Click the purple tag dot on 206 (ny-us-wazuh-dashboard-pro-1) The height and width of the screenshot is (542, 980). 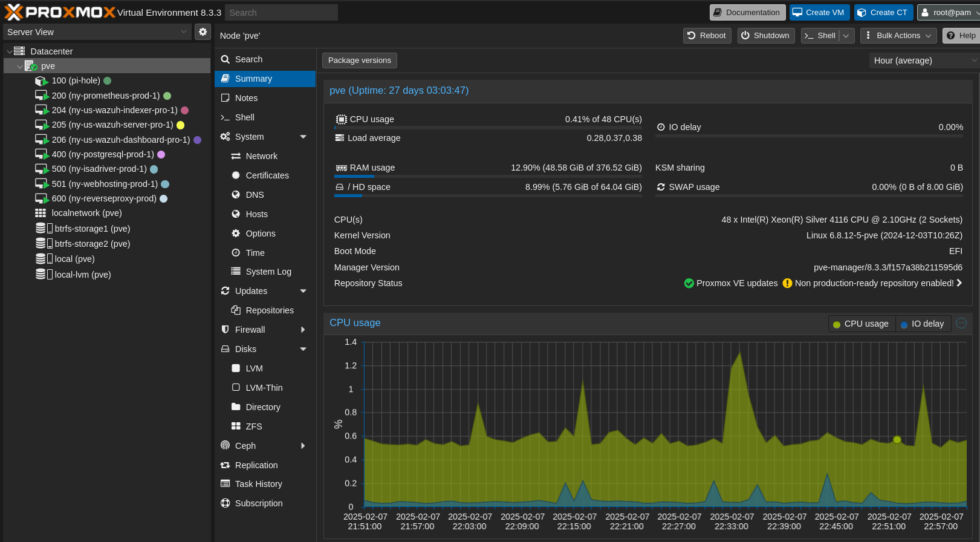(197, 140)
